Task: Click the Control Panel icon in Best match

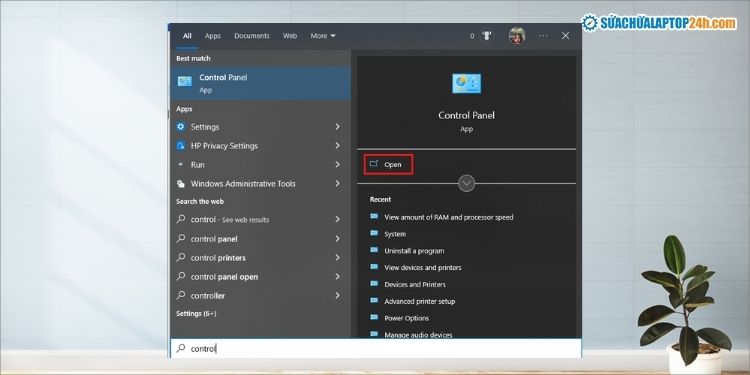Action: pos(185,81)
